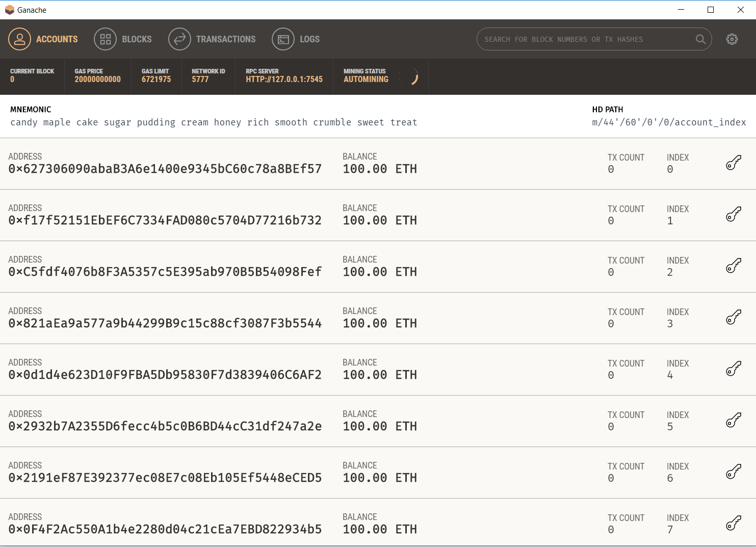The width and height of the screenshot is (756, 547).
Task: Show private key for account index 4
Action: click(x=733, y=369)
